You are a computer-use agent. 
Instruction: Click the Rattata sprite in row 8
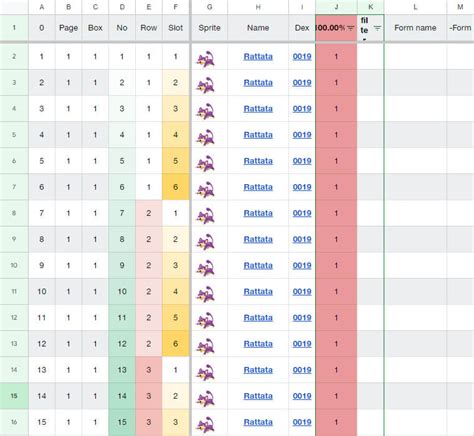coord(206,215)
